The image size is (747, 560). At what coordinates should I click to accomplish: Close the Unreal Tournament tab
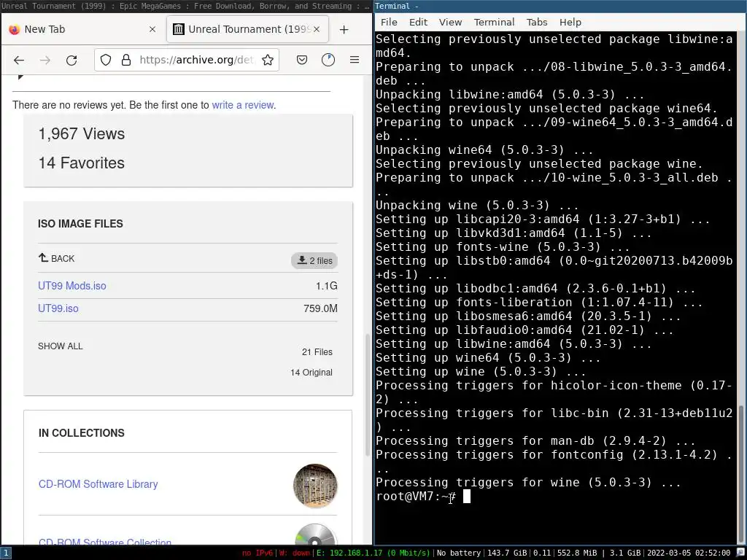[317, 29]
